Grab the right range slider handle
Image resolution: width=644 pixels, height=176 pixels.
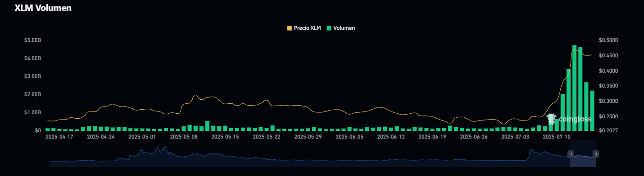click(596, 154)
